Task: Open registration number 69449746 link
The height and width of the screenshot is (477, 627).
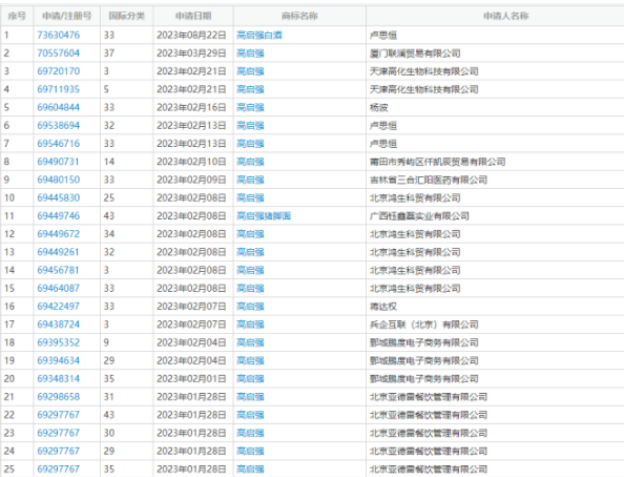Action: click(x=58, y=215)
